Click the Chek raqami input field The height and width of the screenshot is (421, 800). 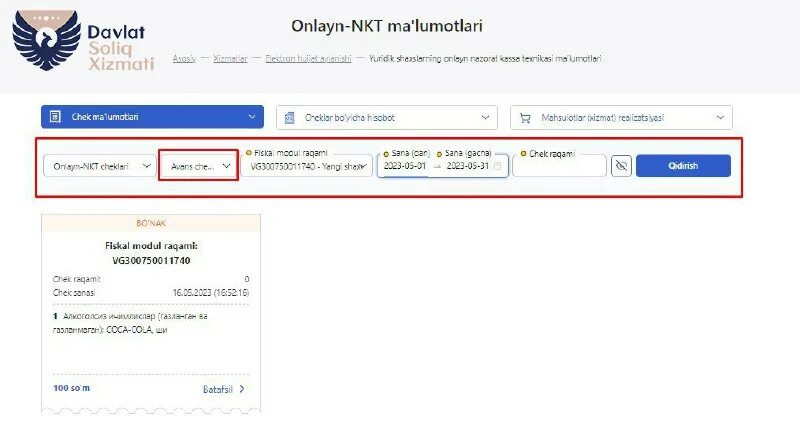[x=559, y=166]
